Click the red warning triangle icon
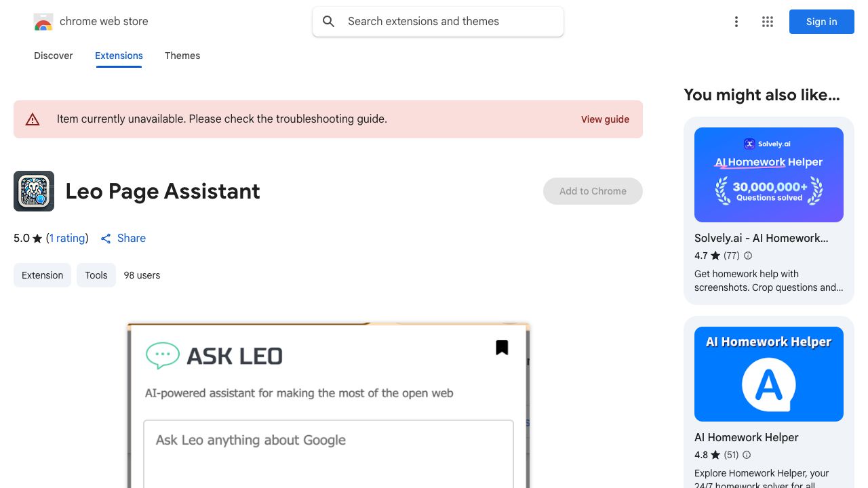This screenshot has width=868, height=488. coord(33,119)
